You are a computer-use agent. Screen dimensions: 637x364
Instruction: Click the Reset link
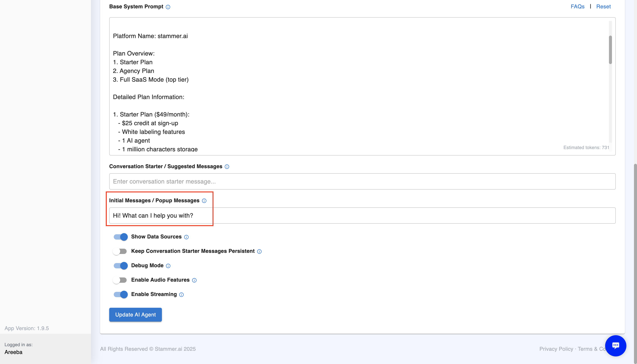(603, 6)
